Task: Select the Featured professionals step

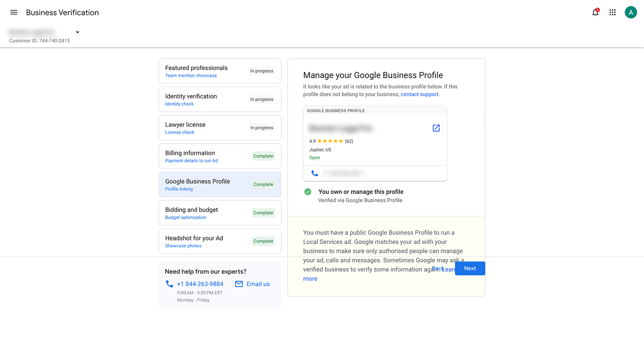Action: [220, 71]
